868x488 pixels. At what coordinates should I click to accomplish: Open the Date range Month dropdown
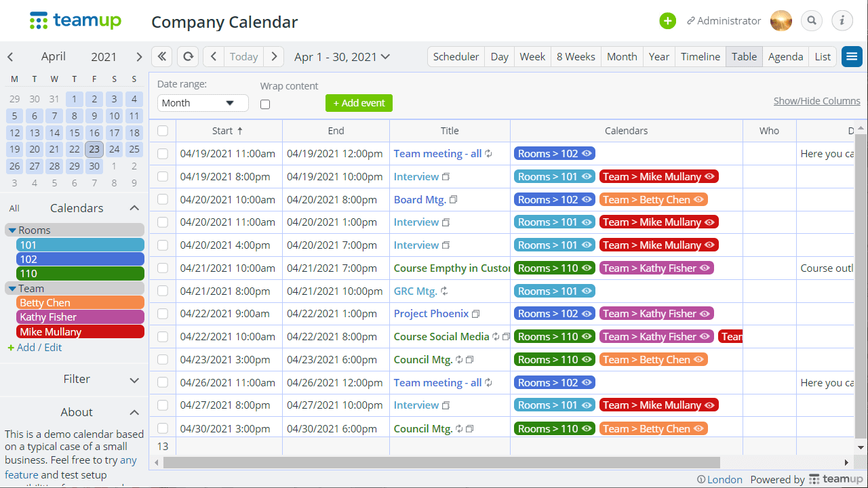point(203,103)
